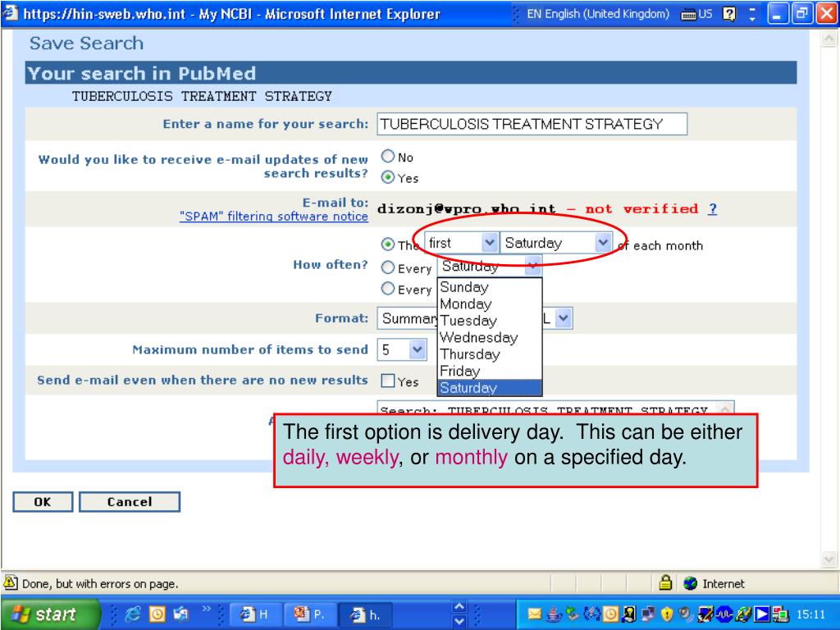Select the monthly 'The first Saturday' radio option

(x=388, y=244)
